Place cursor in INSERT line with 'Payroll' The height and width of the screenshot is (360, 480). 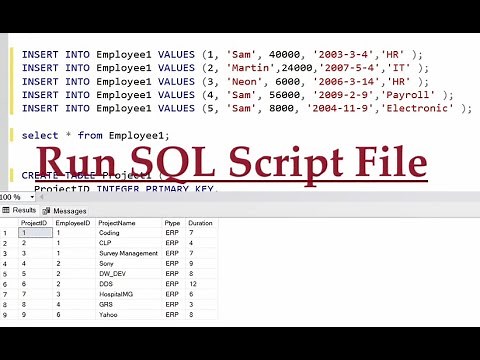pyautogui.click(x=237, y=95)
